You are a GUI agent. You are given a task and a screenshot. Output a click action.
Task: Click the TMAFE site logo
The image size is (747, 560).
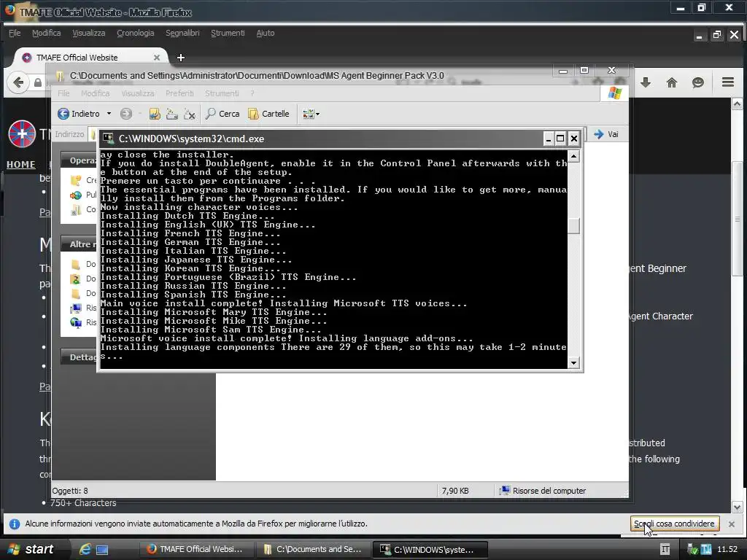coord(22,134)
